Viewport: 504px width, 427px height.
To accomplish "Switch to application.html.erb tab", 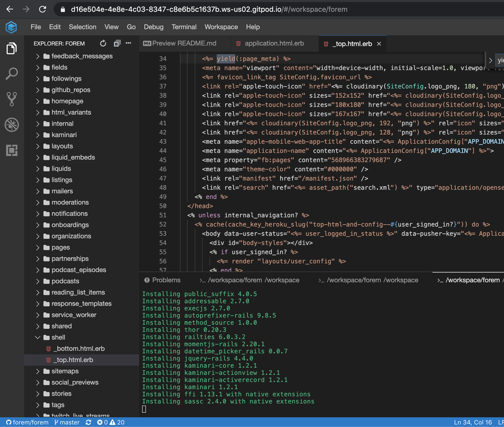I will pos(274,43).
